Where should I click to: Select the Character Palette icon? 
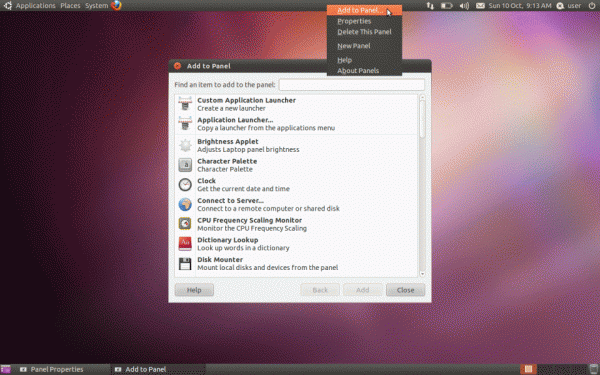(185, 165)
